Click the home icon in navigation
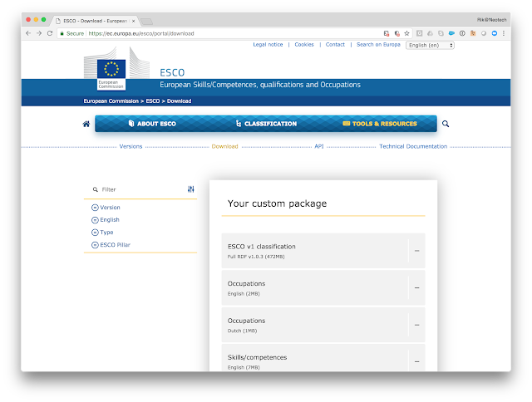 coord(86,124)
